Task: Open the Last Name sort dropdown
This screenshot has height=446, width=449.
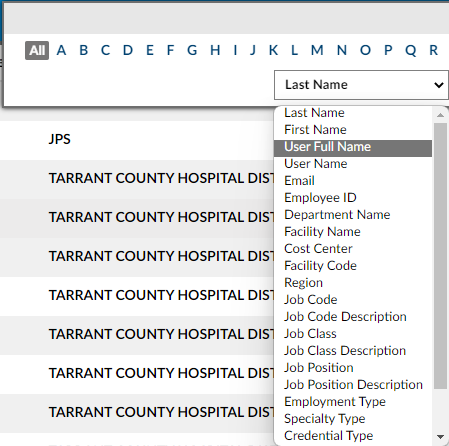Action: 361,85
